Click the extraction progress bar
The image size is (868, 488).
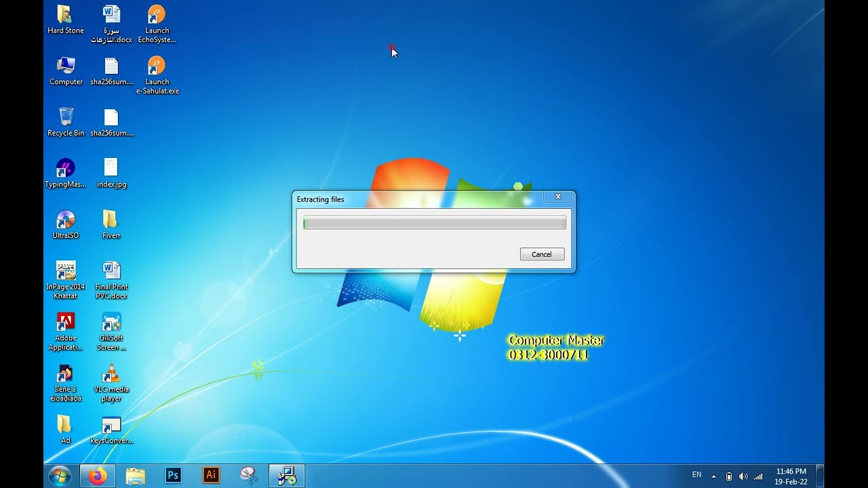click(434, 223)
